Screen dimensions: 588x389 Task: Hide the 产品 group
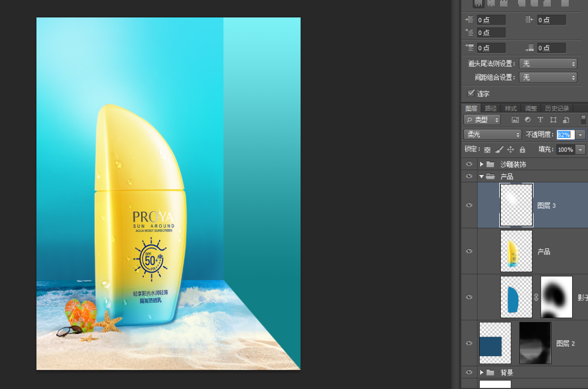click(x=469, y=177)
